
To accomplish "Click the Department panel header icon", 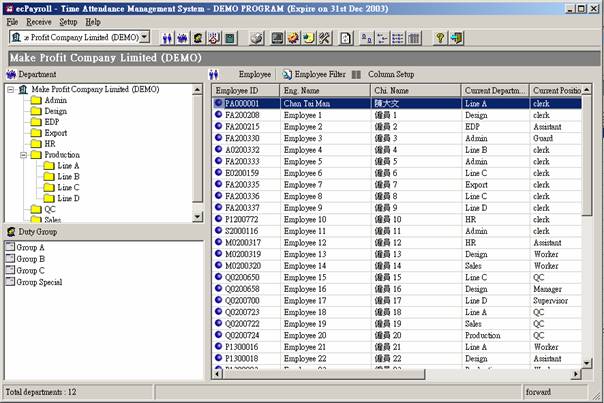I will (x=11, y=74).
